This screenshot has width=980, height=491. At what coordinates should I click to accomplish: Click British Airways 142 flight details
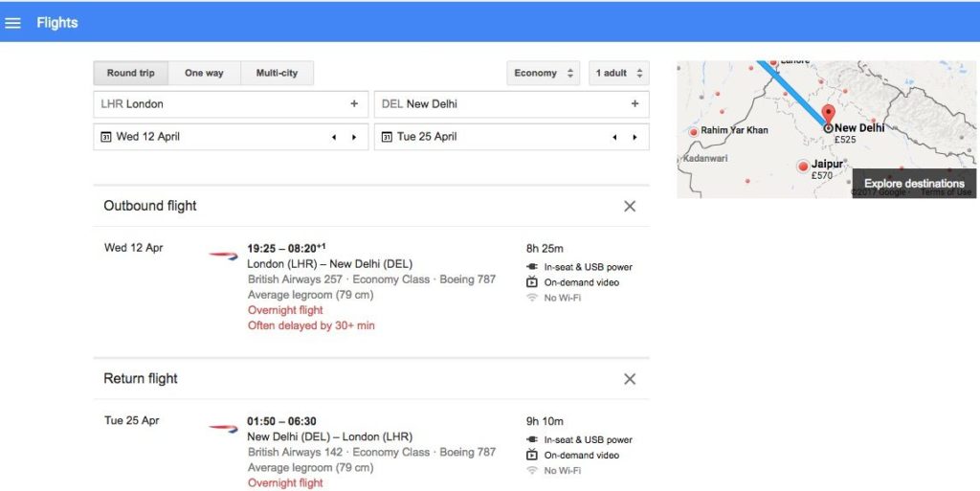pyautogui.click(x=372, y=453)
